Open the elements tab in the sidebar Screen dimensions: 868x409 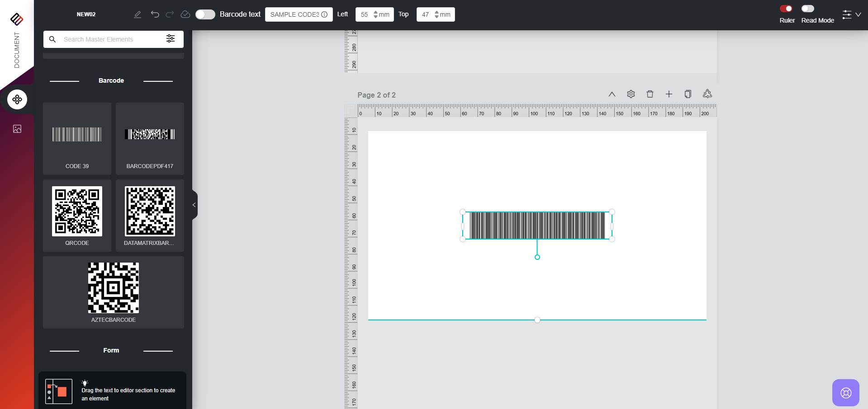[17, 99]
